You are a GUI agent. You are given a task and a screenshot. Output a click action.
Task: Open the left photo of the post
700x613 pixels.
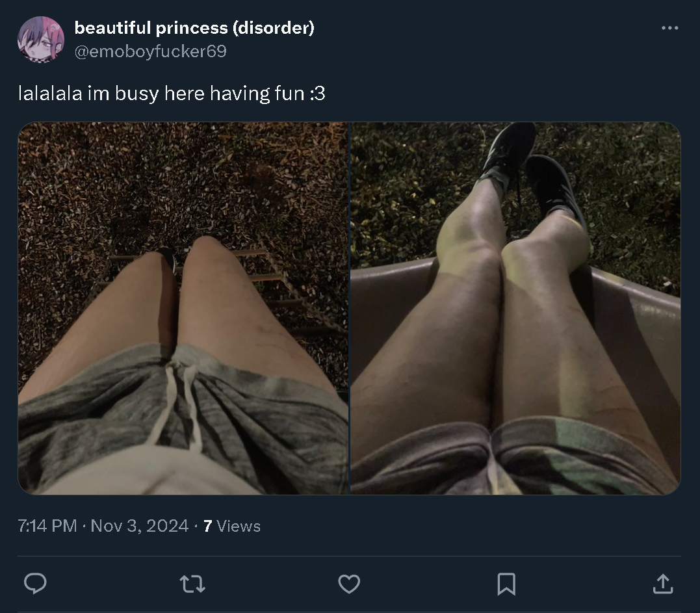click(x=183, y=308)
